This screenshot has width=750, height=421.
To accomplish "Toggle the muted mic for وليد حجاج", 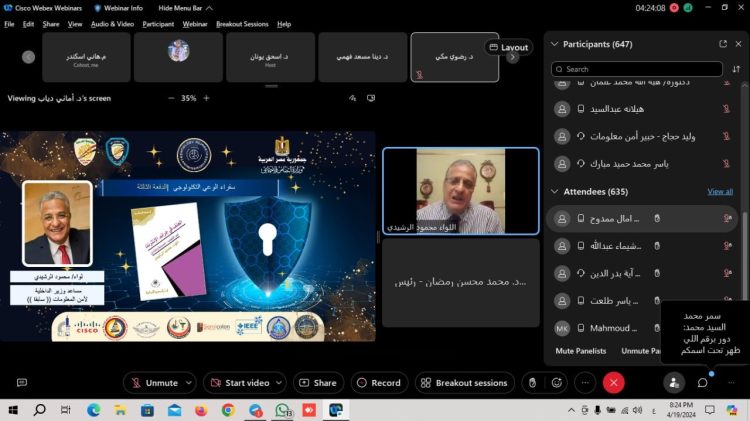I will (726, 136).
